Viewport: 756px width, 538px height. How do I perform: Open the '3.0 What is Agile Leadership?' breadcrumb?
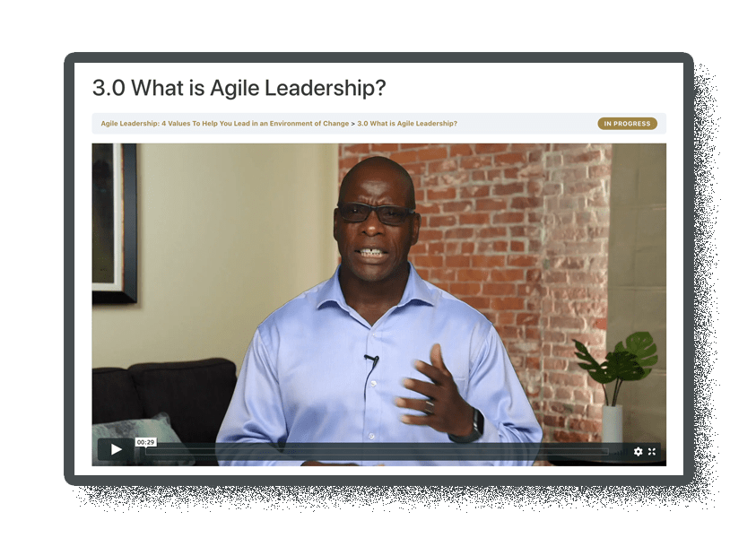[407, 124]
